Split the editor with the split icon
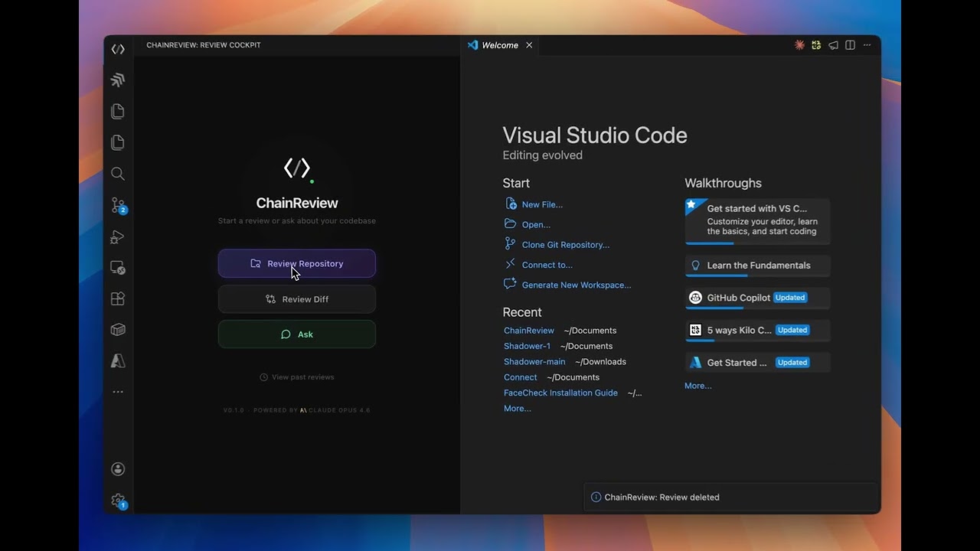 850,45
